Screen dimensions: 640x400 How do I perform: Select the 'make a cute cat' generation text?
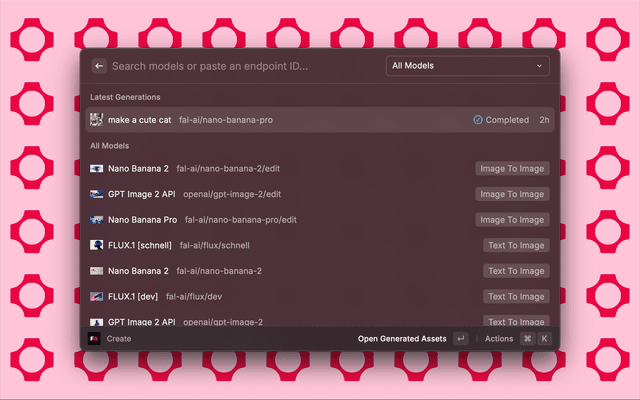(x=140, y=120)
